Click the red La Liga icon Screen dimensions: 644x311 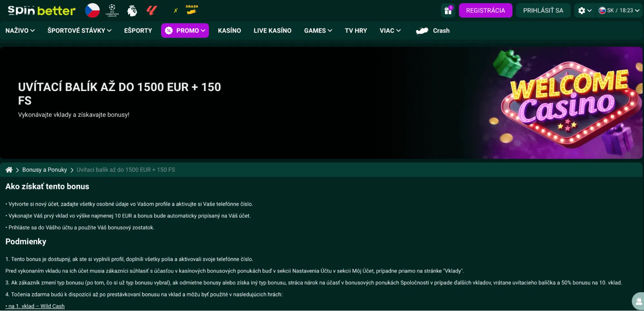[x=151, y=10]
